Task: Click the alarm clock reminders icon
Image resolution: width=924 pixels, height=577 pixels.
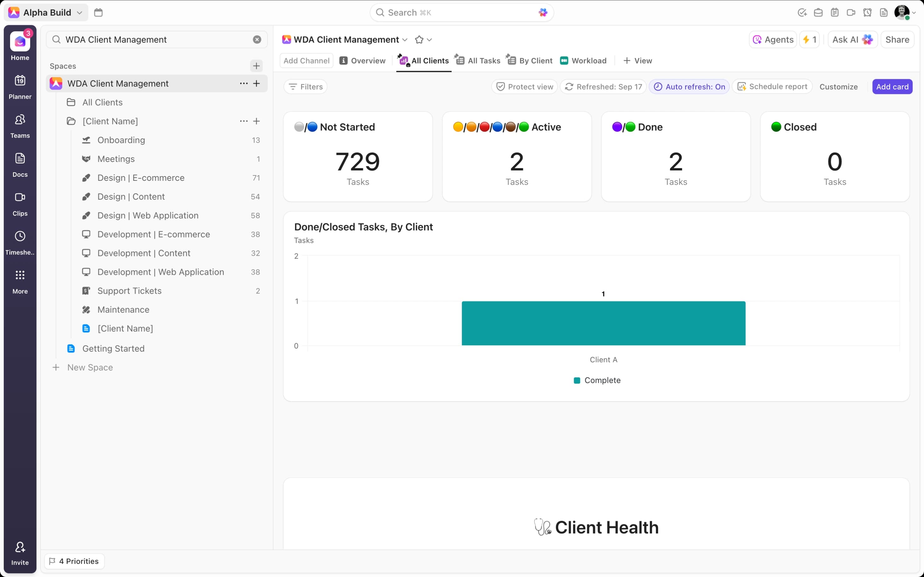Action: 867,12
